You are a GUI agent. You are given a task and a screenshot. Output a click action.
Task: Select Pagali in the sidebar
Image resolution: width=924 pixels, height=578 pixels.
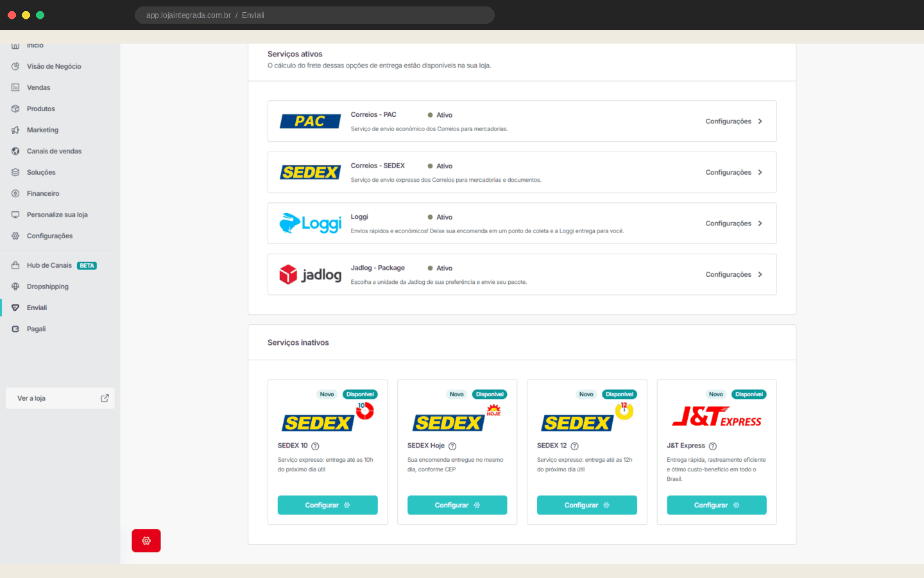tap(36, 329)
